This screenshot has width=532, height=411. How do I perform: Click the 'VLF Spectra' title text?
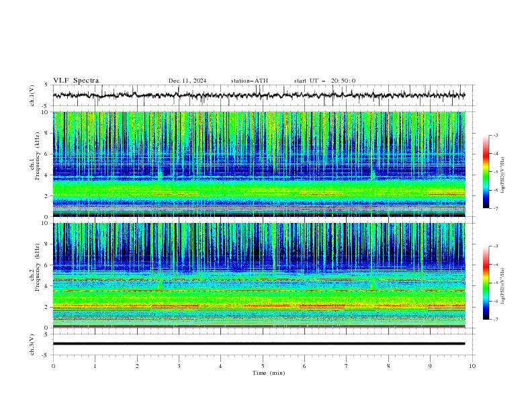(x=76, y=81)
